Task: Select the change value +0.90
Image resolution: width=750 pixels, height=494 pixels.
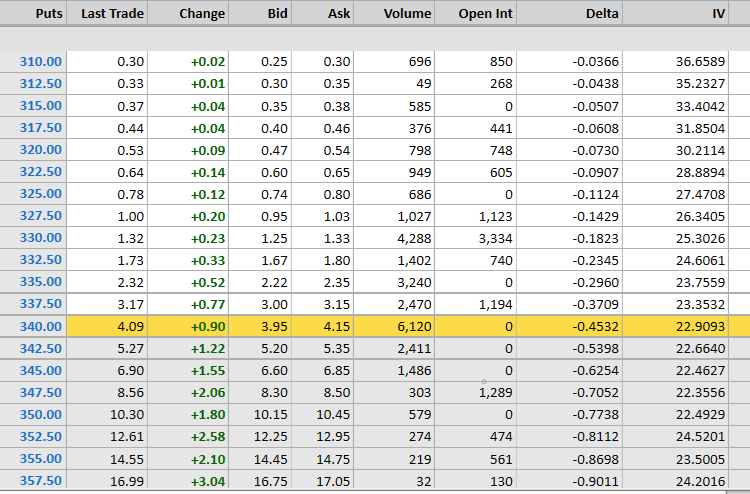Action: click(208, 327)
